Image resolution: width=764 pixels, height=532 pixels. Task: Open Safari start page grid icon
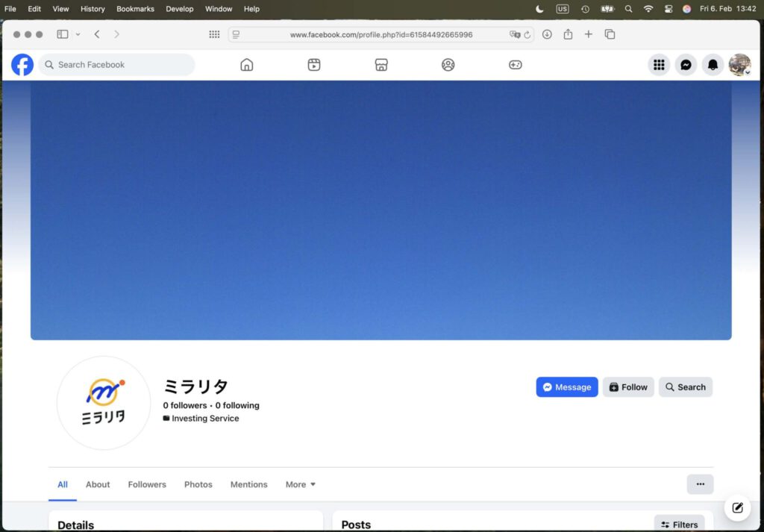[x=214, y=34]
